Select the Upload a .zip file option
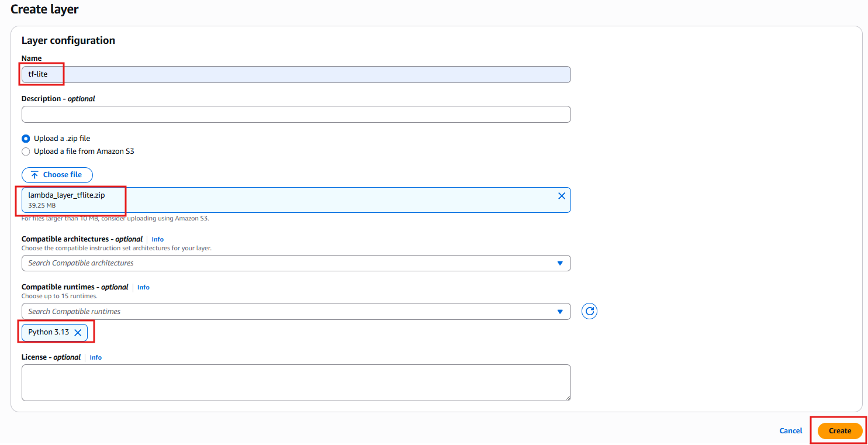This screenshot has width=868, height=445. pyautogui.click(x=26, y=139)
